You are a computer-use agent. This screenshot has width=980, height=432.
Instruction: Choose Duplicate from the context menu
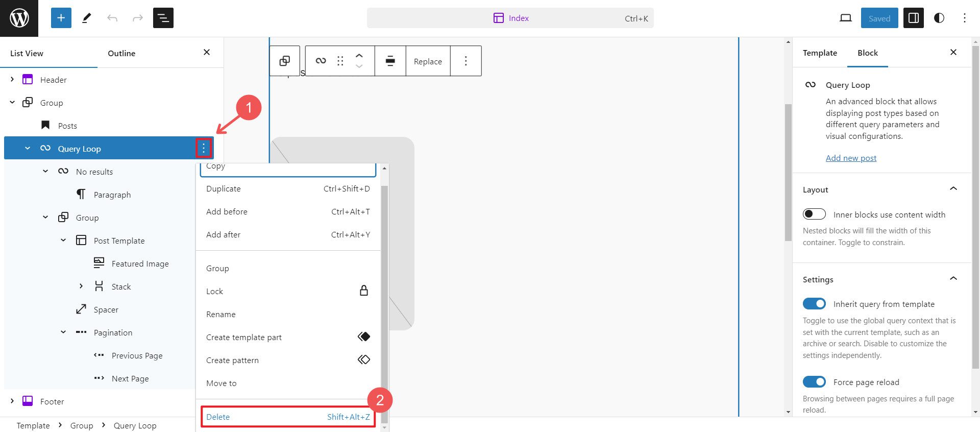(x=288, y=188)
